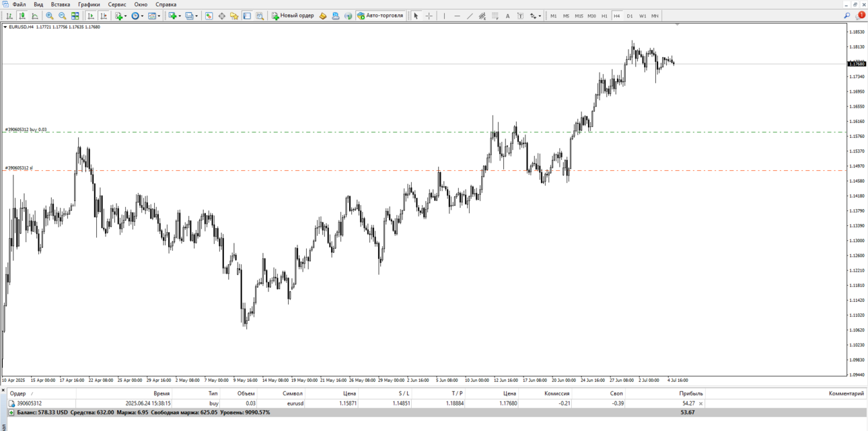The width and height of the screenshot is (868, 431).
Task: Show the Navigator panel
Action: 234,15
